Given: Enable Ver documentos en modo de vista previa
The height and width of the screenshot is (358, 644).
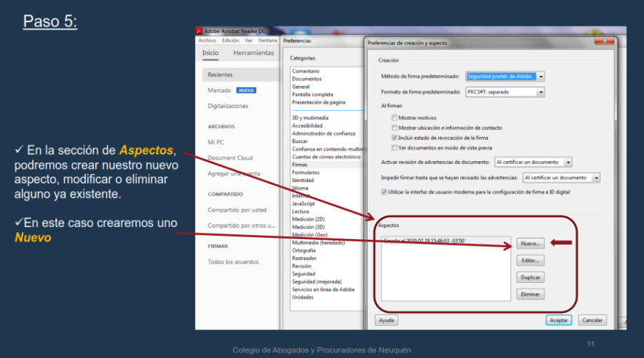Looking at the screenshot, I should tap(394, 147).
